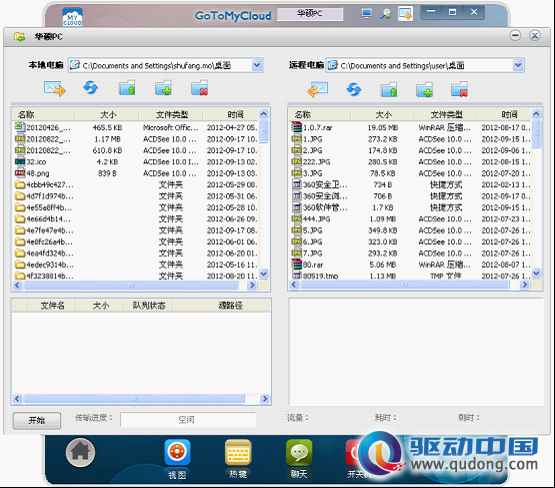Click the MY CLOUD logo icon
555x488 pixels.
click(x=73, y=17)
